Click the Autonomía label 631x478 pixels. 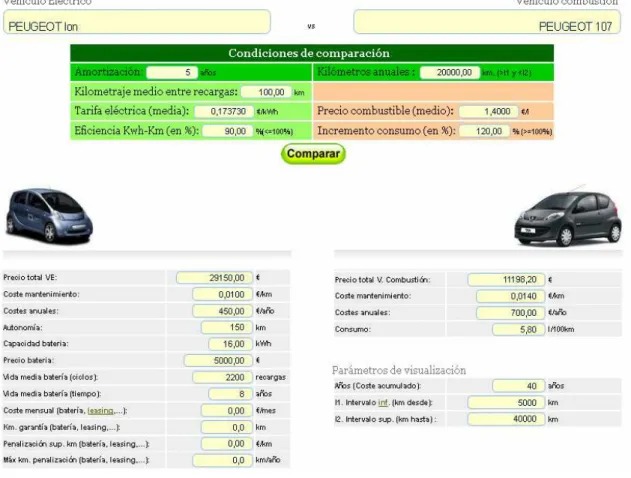point(23,328)
